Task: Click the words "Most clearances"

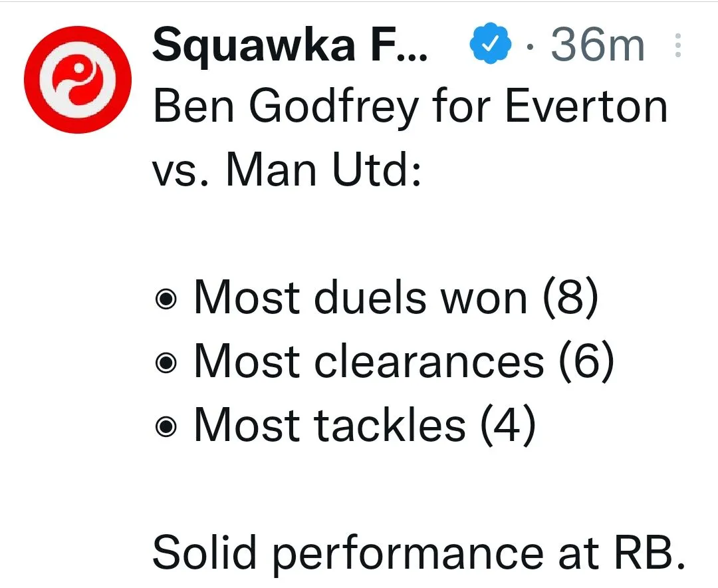Action: (369, 362)
